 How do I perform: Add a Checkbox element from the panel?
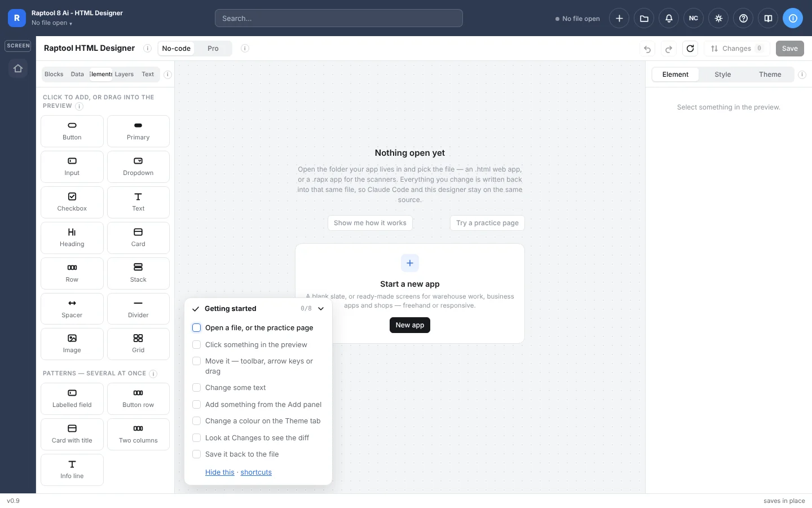point(72,202)
